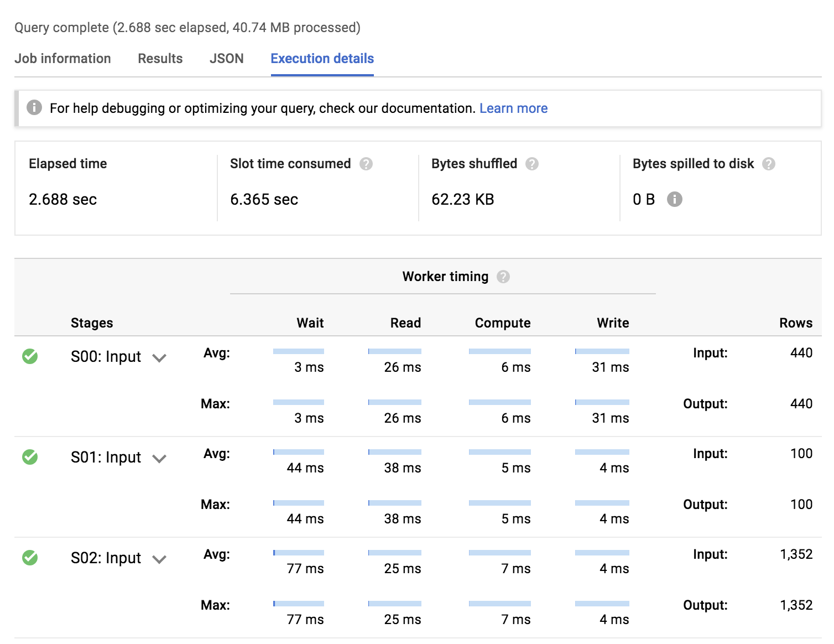Click S00 input rows value 440
Image resolution: width=834 pixels, height=644 pixels.
click(x=801, y=353)
